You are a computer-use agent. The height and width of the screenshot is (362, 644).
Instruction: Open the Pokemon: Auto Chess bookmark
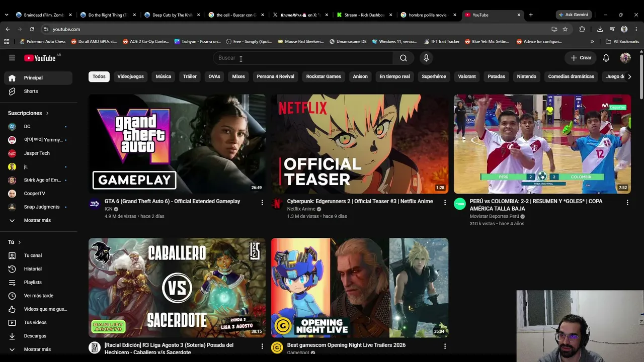[42, 42]
